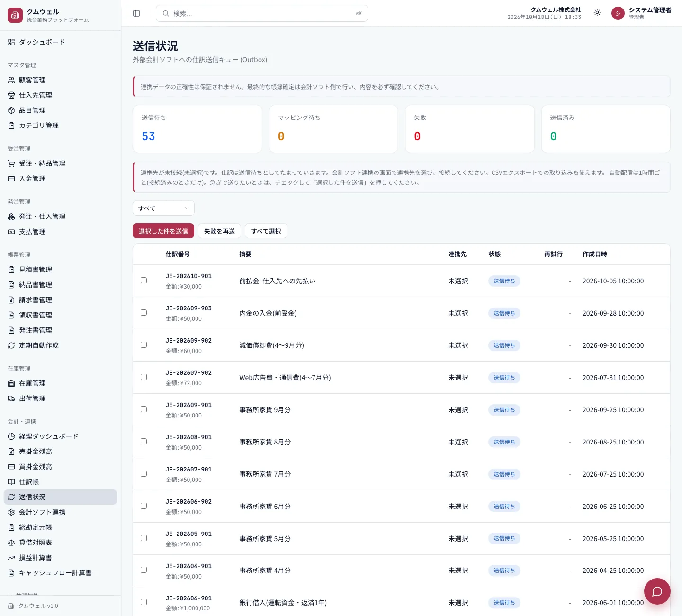The height and width of the screenshot is (616, 682).
Task: Check the box for JE-202609-901
Action: (x=144, y=409)
